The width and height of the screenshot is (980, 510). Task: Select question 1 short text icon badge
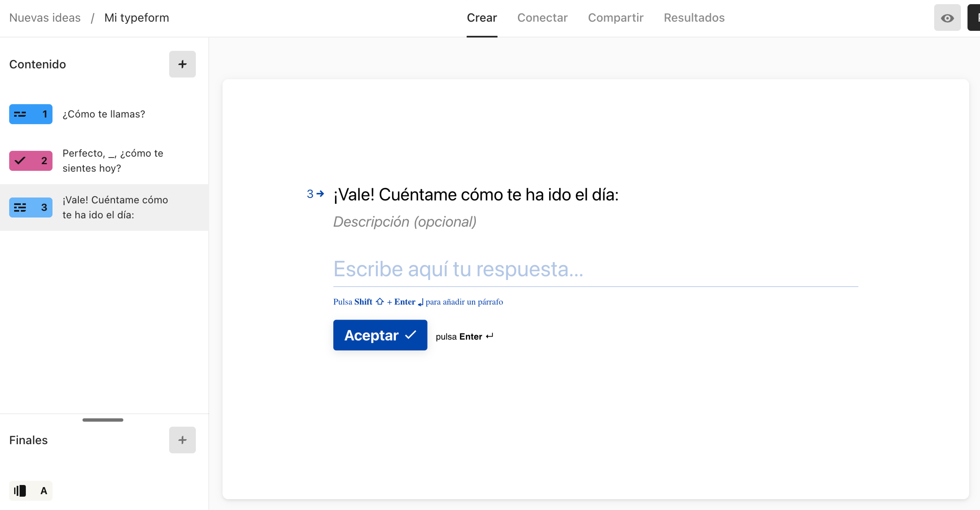pos(30,114)
